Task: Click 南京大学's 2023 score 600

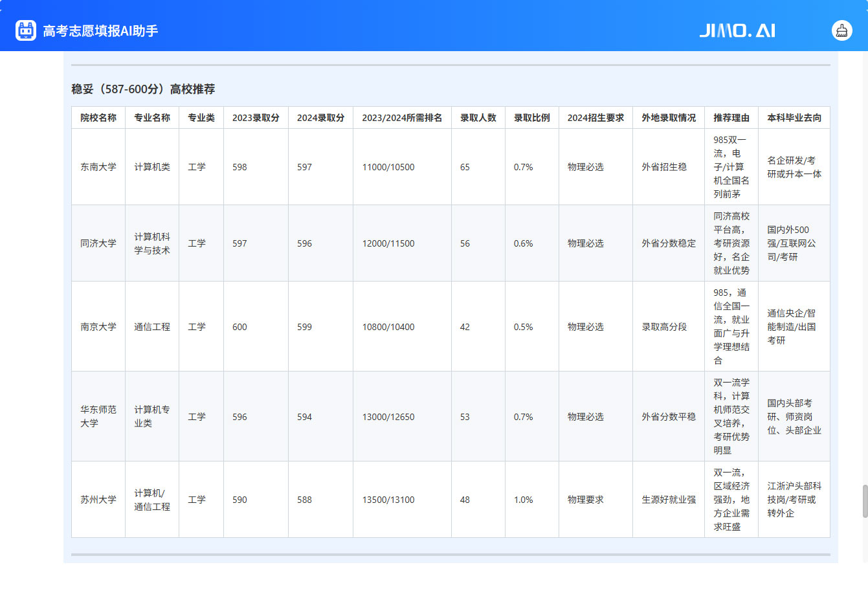Action: 256,327
